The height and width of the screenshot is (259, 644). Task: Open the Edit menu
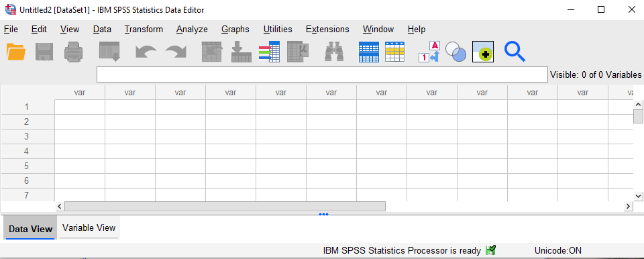[x=39, y=30]
